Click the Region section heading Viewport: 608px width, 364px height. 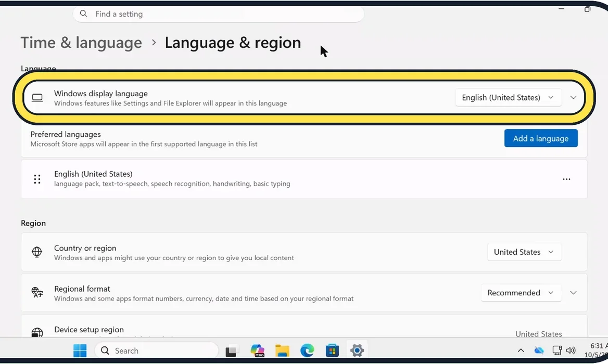pyautogui.click(x=33, y=223)
